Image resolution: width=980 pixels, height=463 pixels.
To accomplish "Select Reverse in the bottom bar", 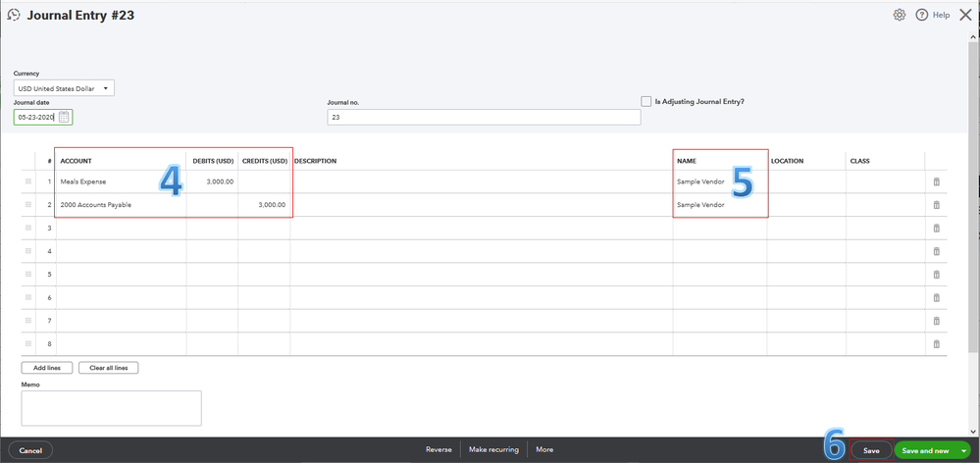I will [438, 450].
